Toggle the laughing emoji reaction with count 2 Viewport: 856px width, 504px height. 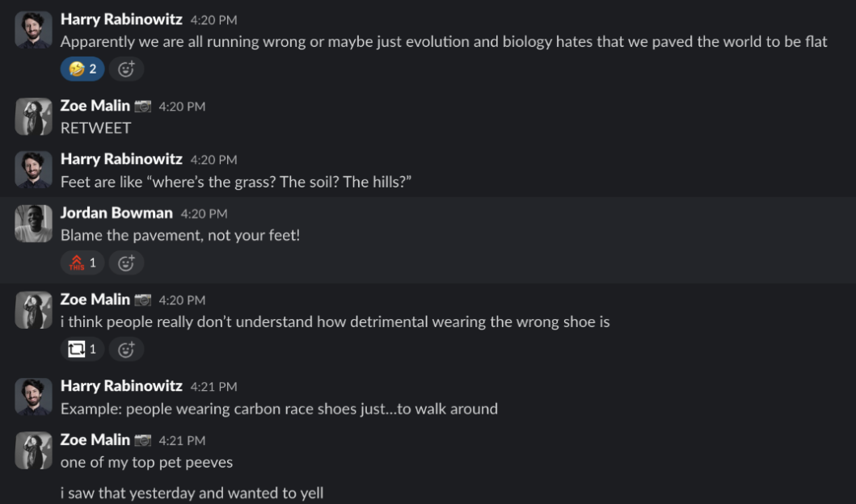82,69
